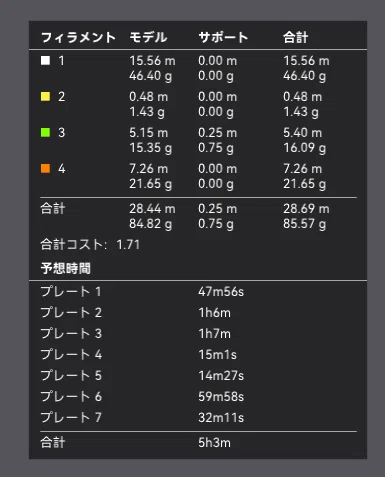Image resolution: width=385 pixels, height=477 pixels.
Task: Select the フィラメント column header
Action: 78,37
